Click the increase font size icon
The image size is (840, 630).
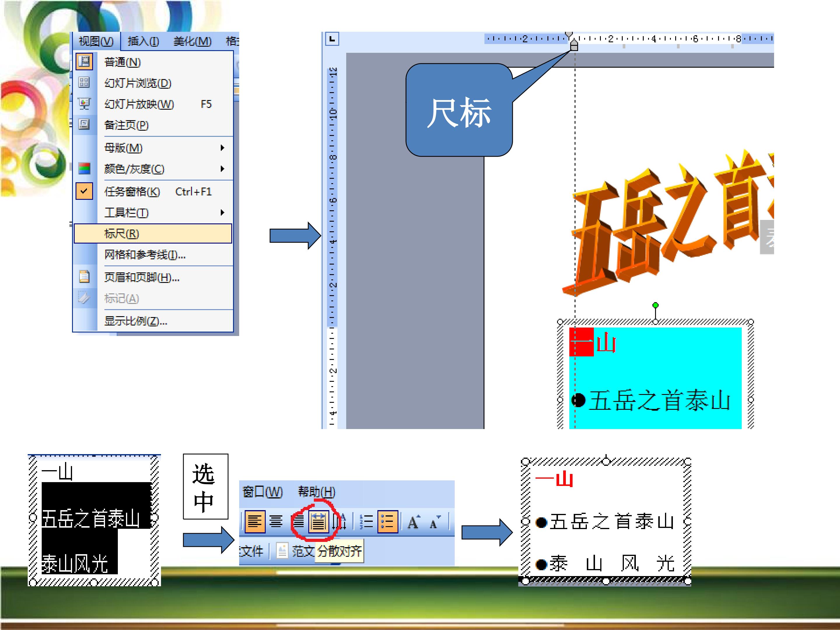(x=414, y=522)
